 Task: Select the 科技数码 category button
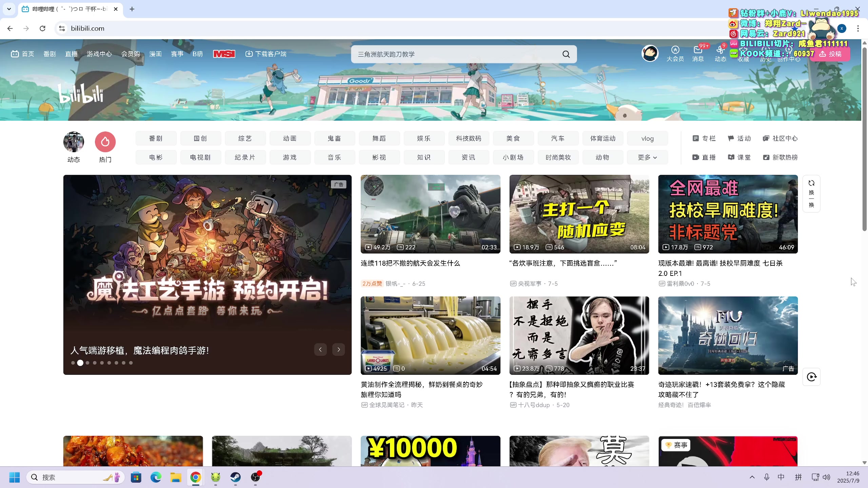[469, 138]
